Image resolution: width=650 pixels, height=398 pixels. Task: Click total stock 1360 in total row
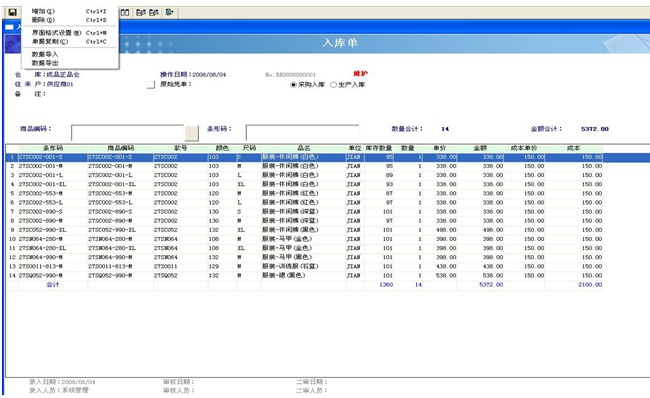(386, 285)
